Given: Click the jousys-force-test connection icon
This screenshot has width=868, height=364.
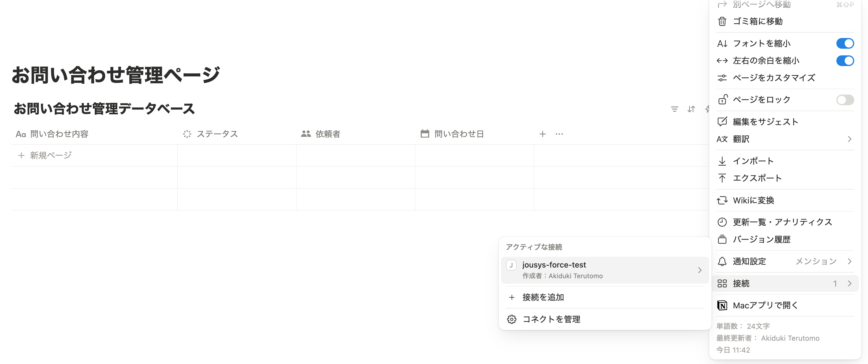Looking at the screenshot, I should pyautogui.click(x=511, y=265).
